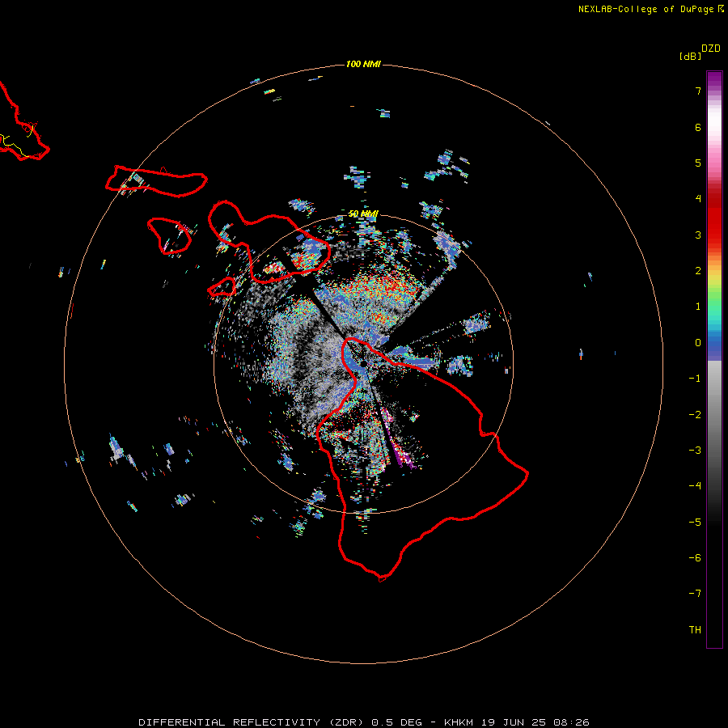
Task: Click the TH legend label
Action: (x=695, y=630)
